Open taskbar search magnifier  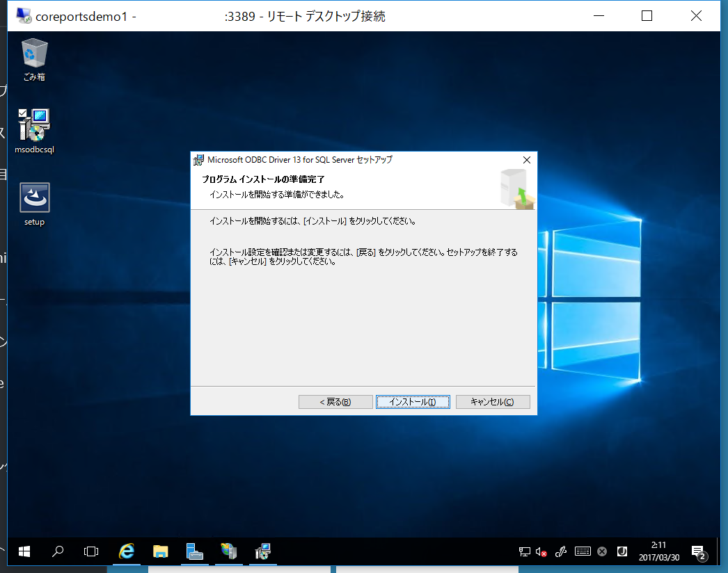tap(58, 551)
